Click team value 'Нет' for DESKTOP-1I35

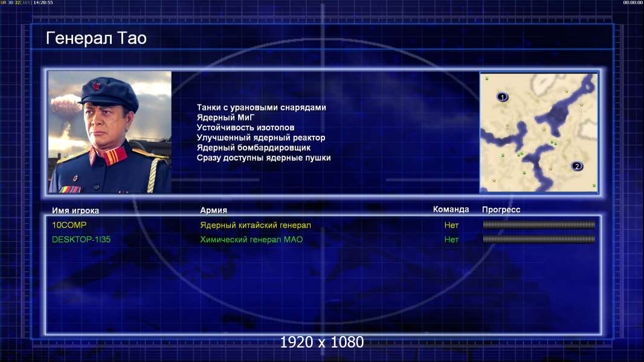pyautogui.click(x=451, y=240)
